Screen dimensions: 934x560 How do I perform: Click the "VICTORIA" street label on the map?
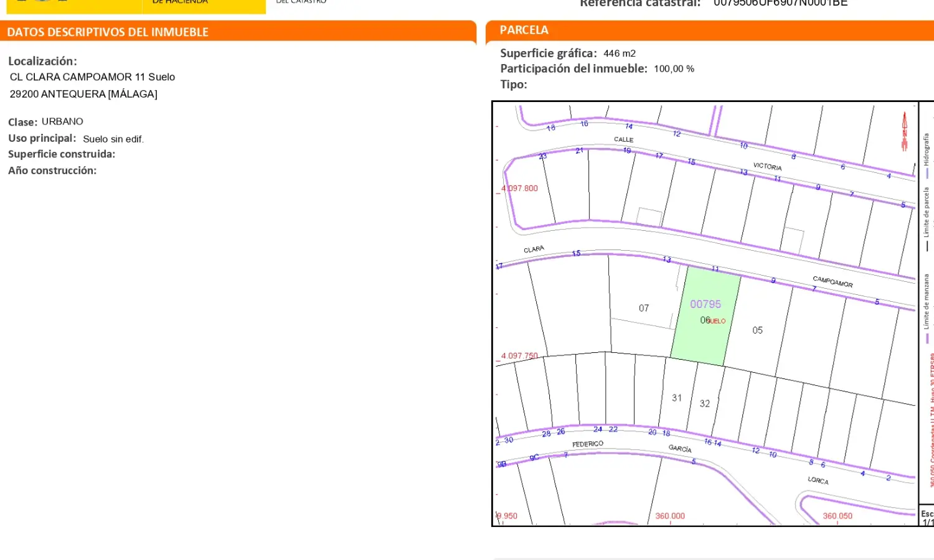click(x=768, y=167)
